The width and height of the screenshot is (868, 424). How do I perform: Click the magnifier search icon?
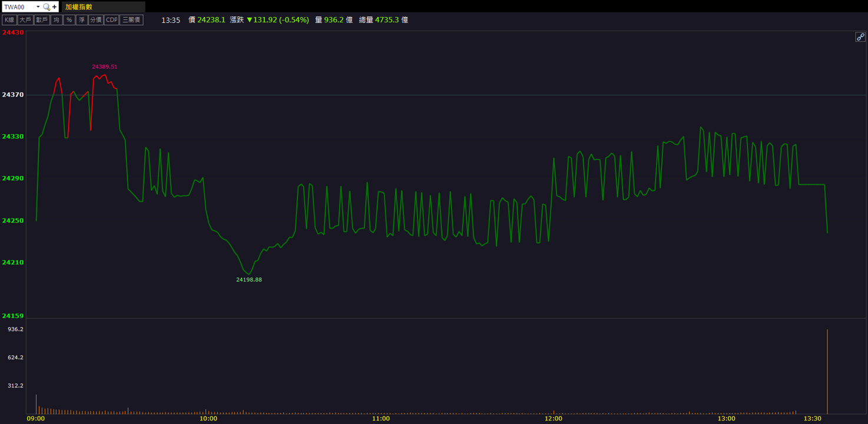click(x=47, y=7)
